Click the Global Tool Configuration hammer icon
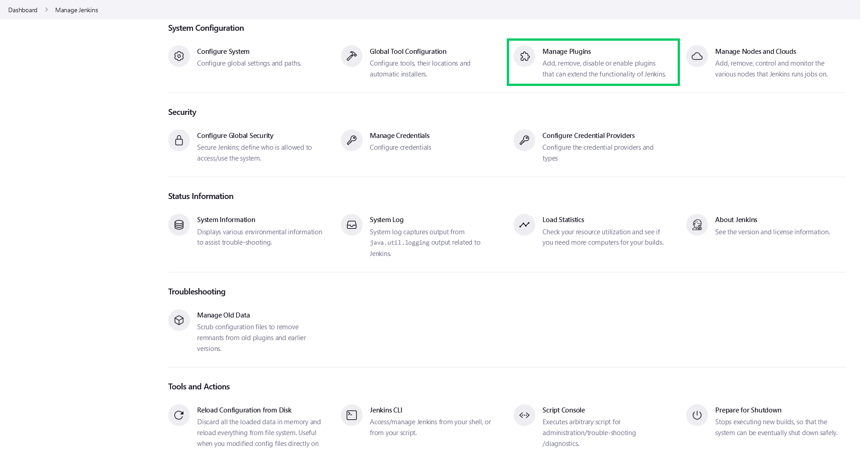 (x=352, y=56)
